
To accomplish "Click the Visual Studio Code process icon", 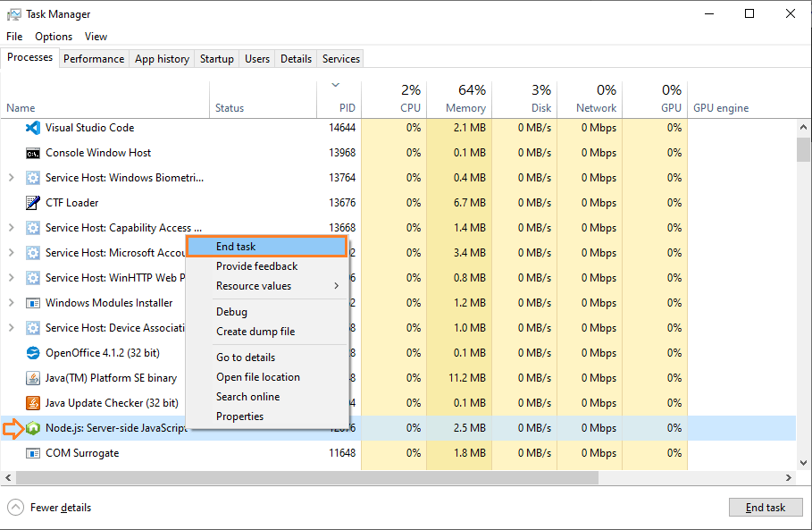I will (33, 128).
